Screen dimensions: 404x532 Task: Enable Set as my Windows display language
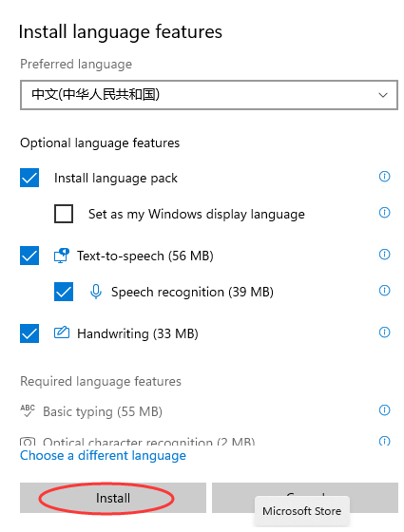tap(64, 214)
